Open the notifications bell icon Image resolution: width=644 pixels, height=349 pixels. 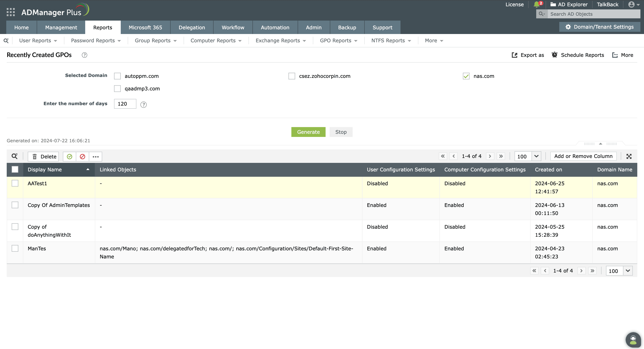tap(536, 4)
